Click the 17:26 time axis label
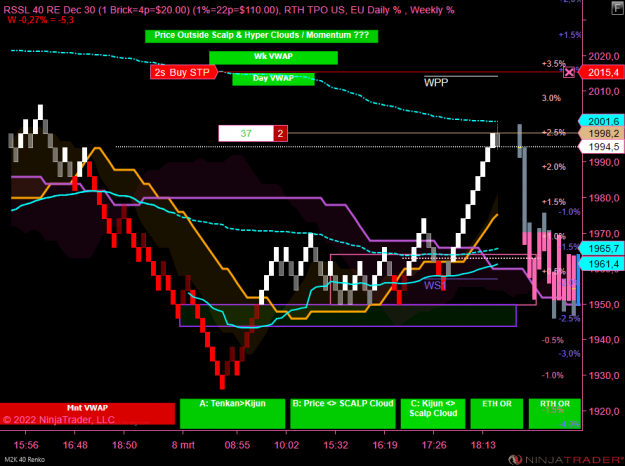Viewport: 625px width, 466px height. (434, 445)
